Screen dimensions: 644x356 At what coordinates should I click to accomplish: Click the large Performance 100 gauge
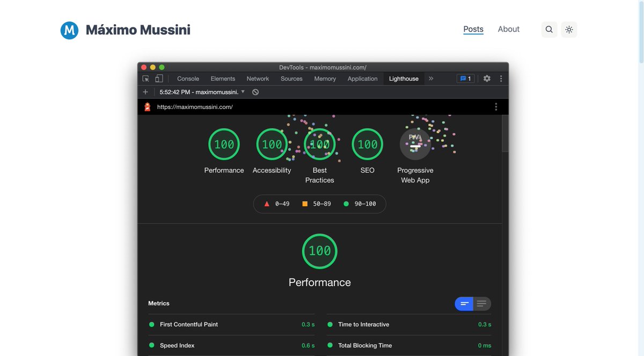[x=320, y=251]
